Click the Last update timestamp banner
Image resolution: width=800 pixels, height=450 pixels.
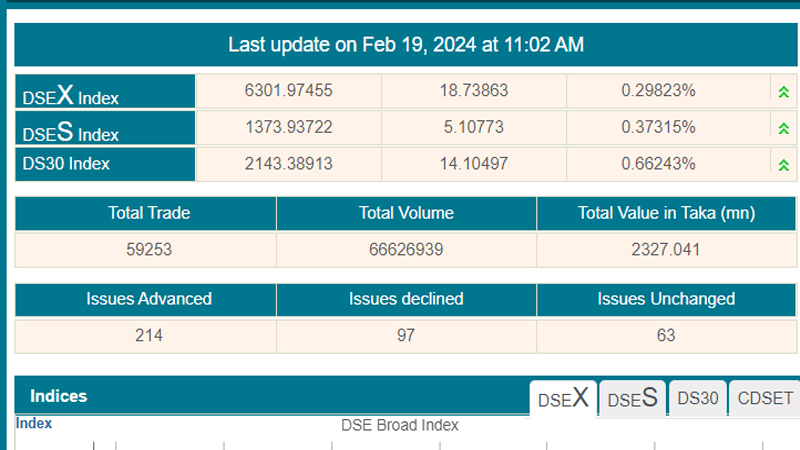406,45
